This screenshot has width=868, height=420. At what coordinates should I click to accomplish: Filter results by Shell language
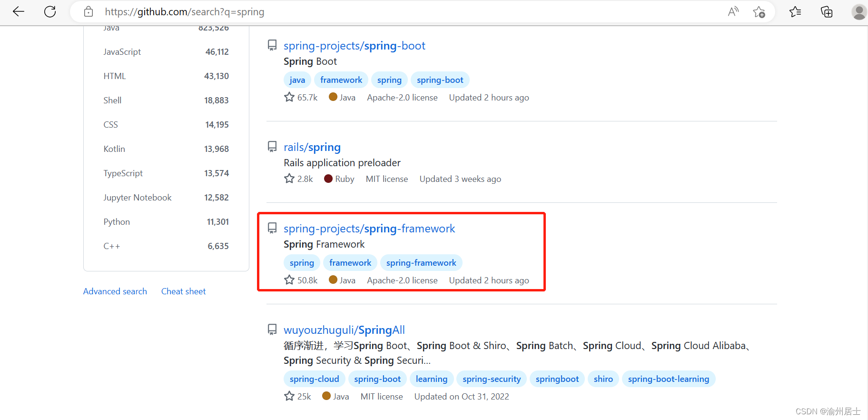166,100
